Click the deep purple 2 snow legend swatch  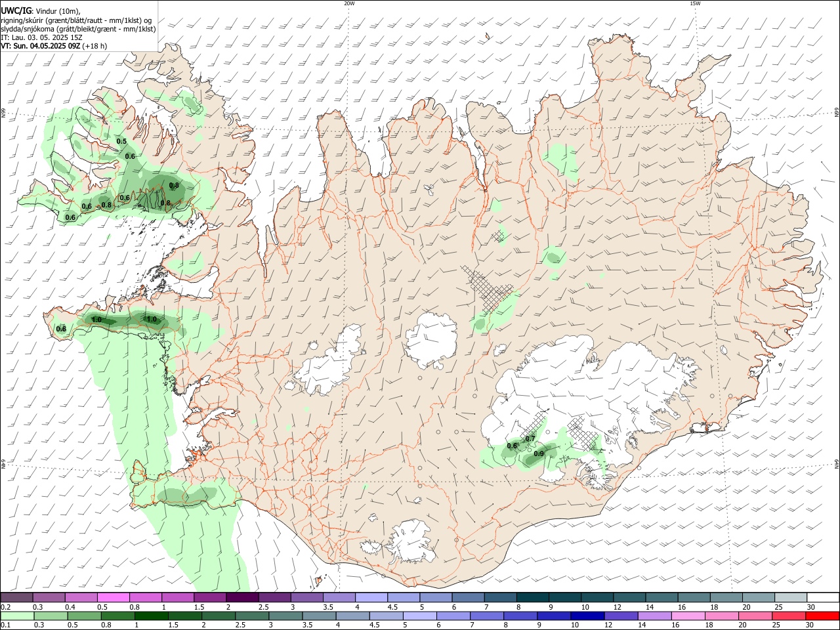pos(242,597)
